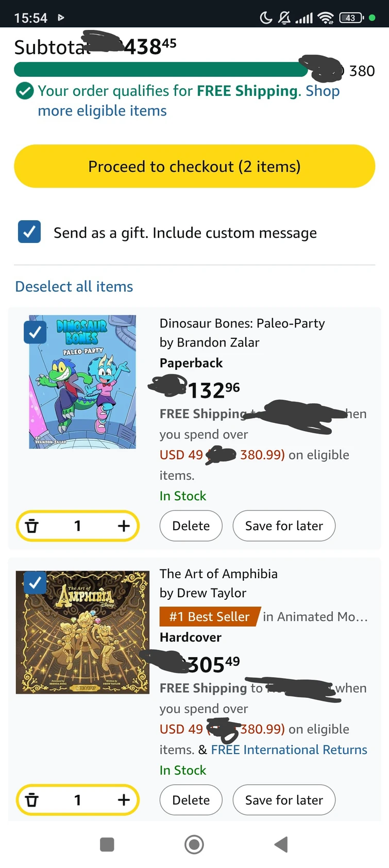Increase Dinosaur Bones quantity with plus icon
The height and width of the screenshot is (868, 389).
coord(123,526)
